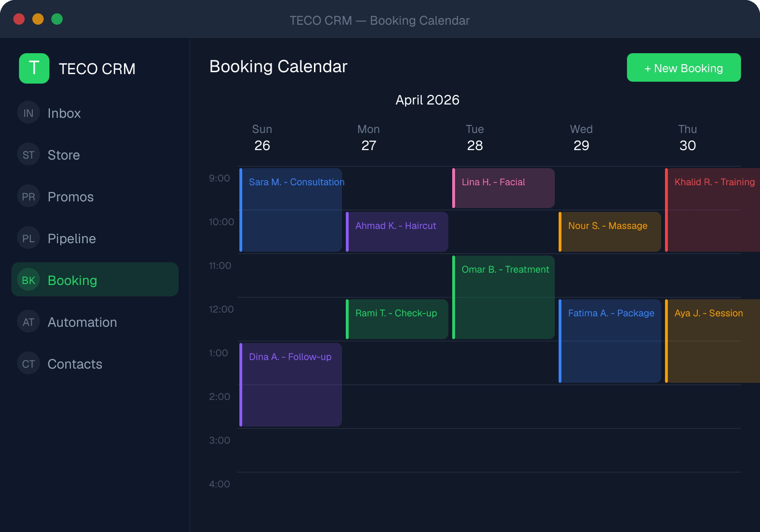Select Lina H. - Facial appointment

coord(503,188)
